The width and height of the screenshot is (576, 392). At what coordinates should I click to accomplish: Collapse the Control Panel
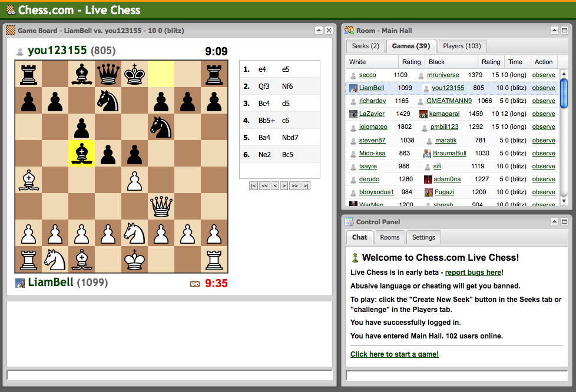coord(554,222)
